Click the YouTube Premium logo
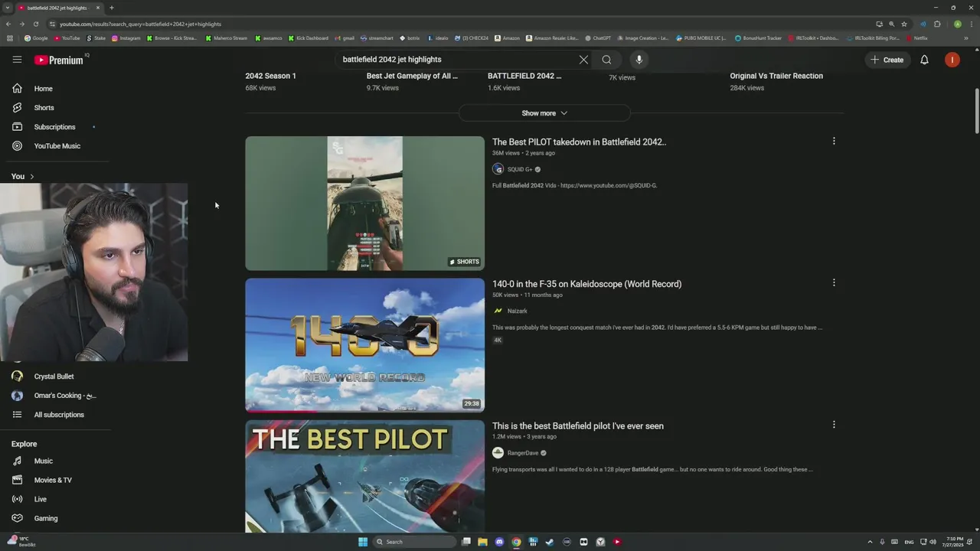The width and height of the screenshot is (980, 551). click(x=59, y=60)
